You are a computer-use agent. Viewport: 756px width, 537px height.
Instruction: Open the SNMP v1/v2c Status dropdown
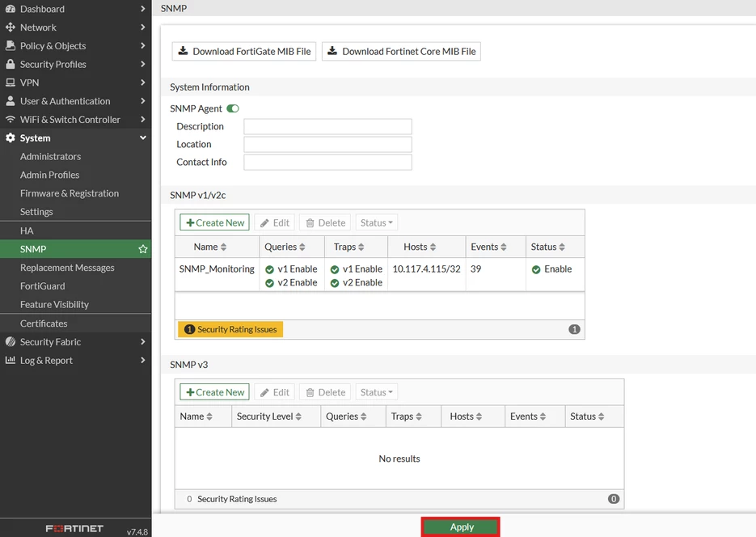377,222
